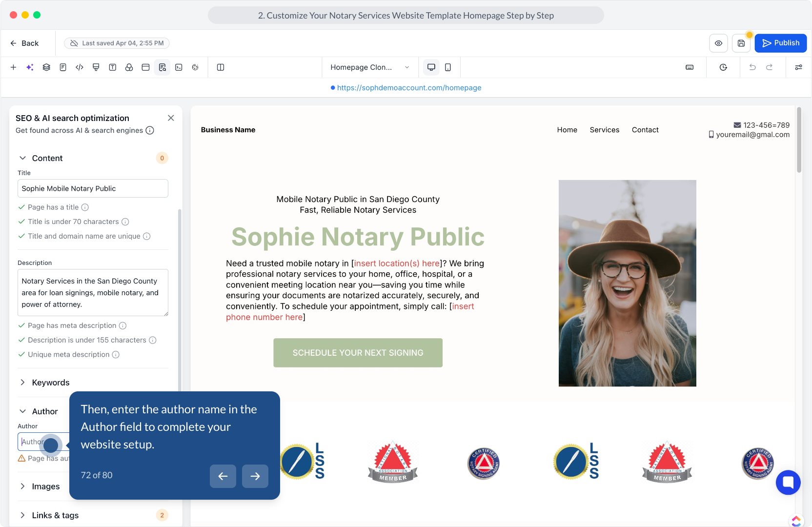812x527 pixels.
Task: Click the custom code brackets icon
Action: (80, 67)
